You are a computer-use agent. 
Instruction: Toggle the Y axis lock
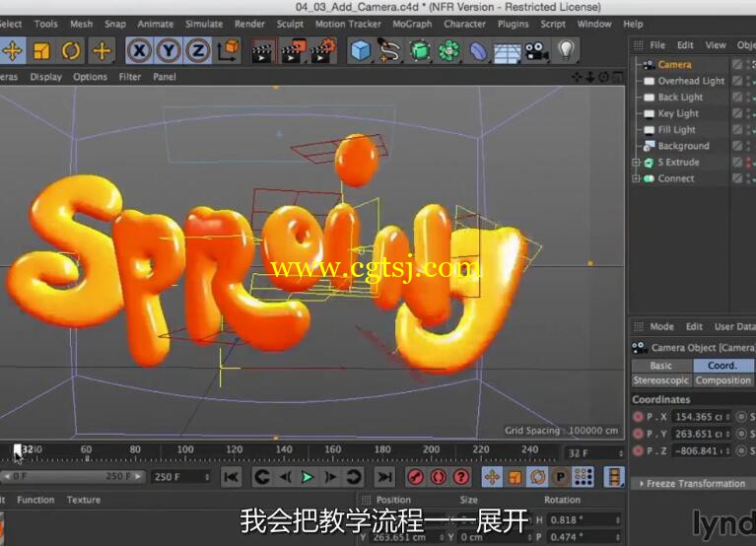[169, 50]
